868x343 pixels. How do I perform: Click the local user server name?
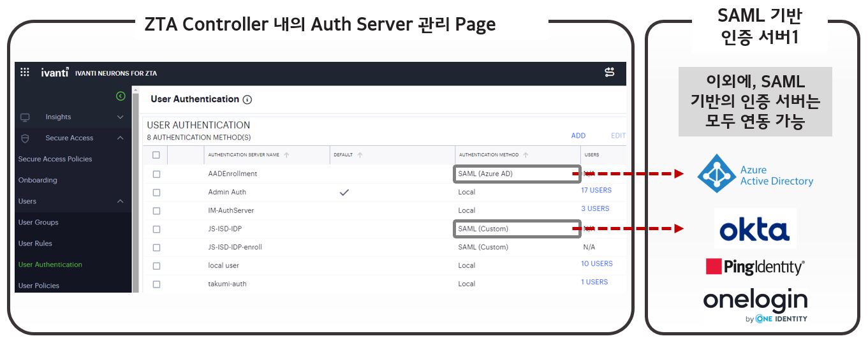click(223, 266)
